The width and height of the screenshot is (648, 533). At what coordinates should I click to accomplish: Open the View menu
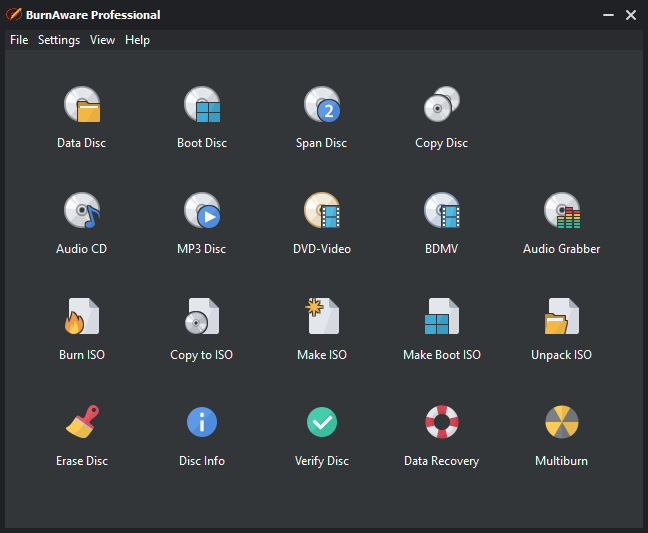tap(102, 40)
